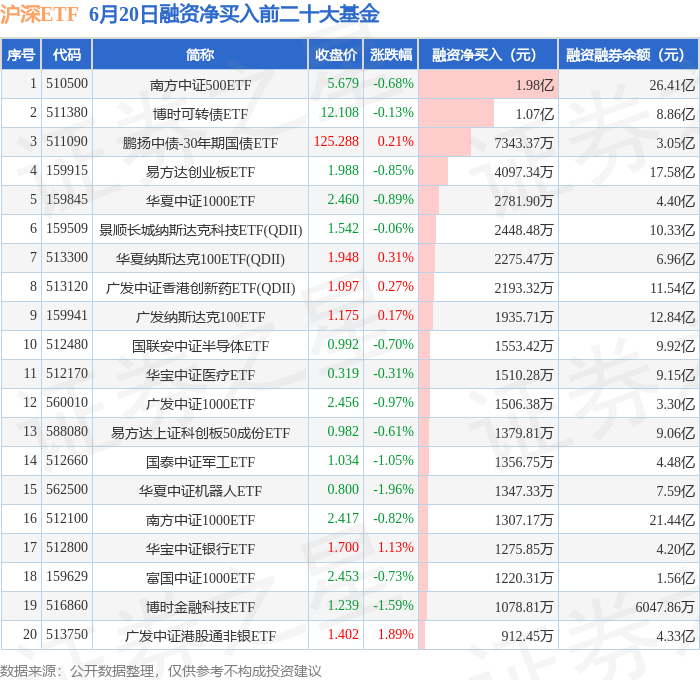This screenshot has width=700, height=680.
Task: Click the -0.85% change cell
Action: click(393, 171)
